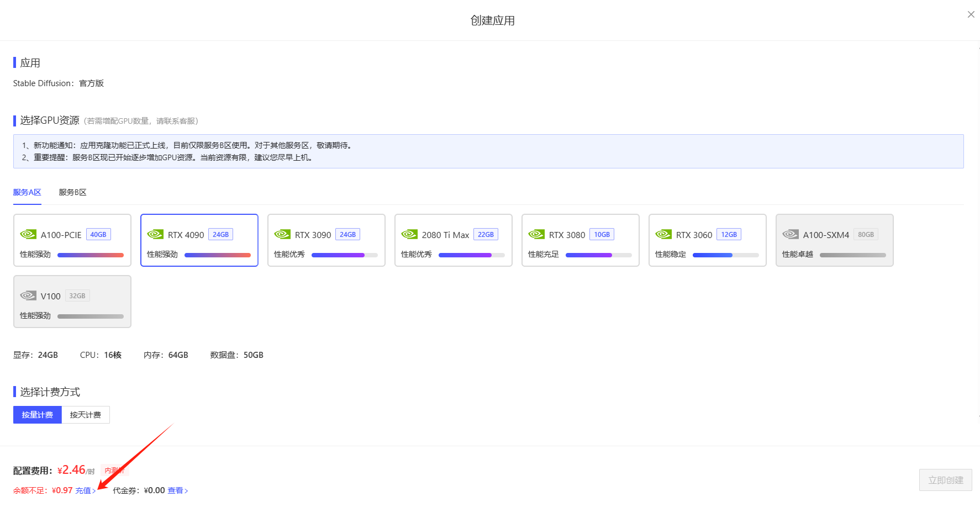Click the 24GB tag on RTX 3090

click(348, 234)
